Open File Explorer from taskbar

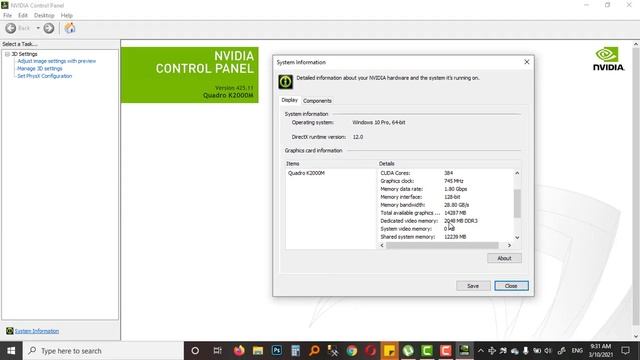(x=258, y=351)
